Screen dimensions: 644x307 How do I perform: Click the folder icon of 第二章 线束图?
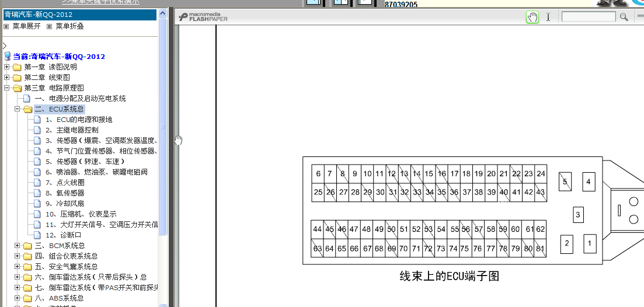(x=17, y=77)
